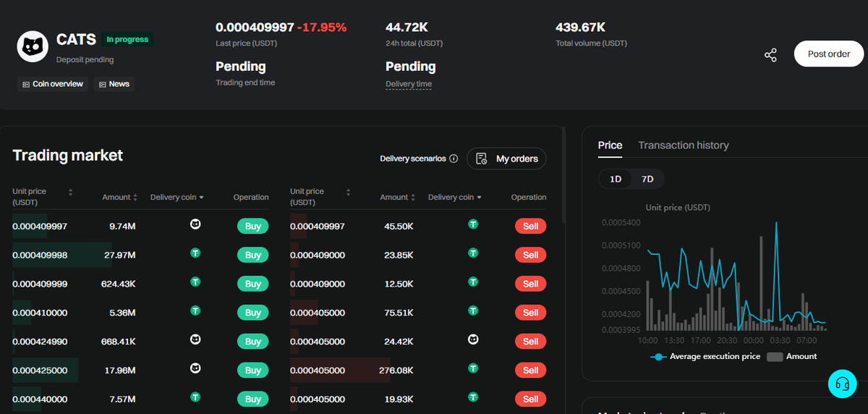Open the headset support chat icon
Image resolution: width=868 pixels, height=414 pixels.
tap(842, 384)
